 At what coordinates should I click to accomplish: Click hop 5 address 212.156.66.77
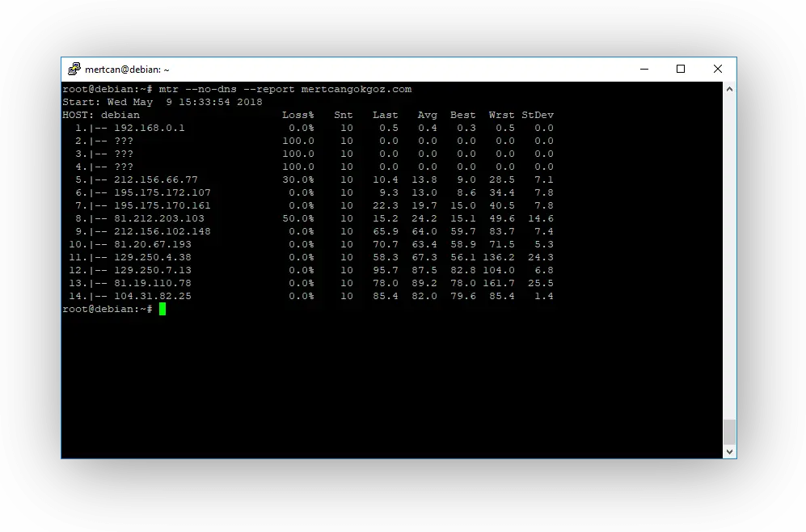[x=156, y=180]
